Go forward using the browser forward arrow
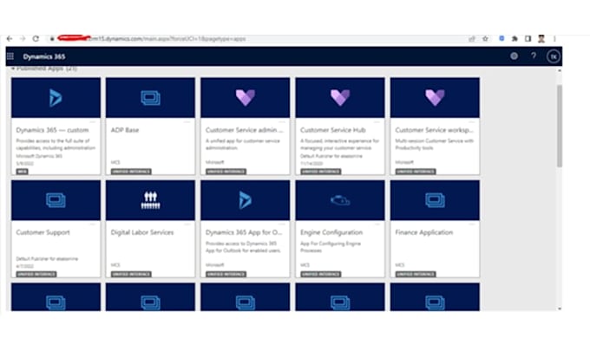Image resolution: width=590 pixels, height=364 pixels. pos(23,38)
